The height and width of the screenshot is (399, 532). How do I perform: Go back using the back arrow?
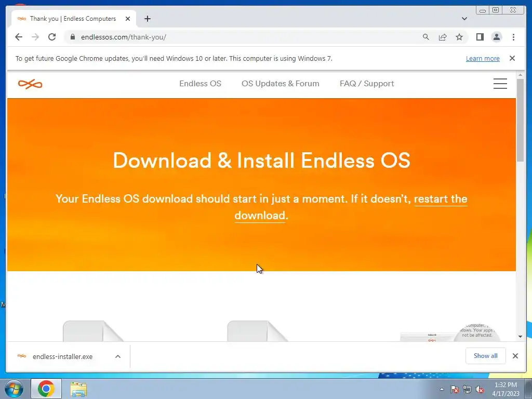pyautogui.click(x=19, y=37)
